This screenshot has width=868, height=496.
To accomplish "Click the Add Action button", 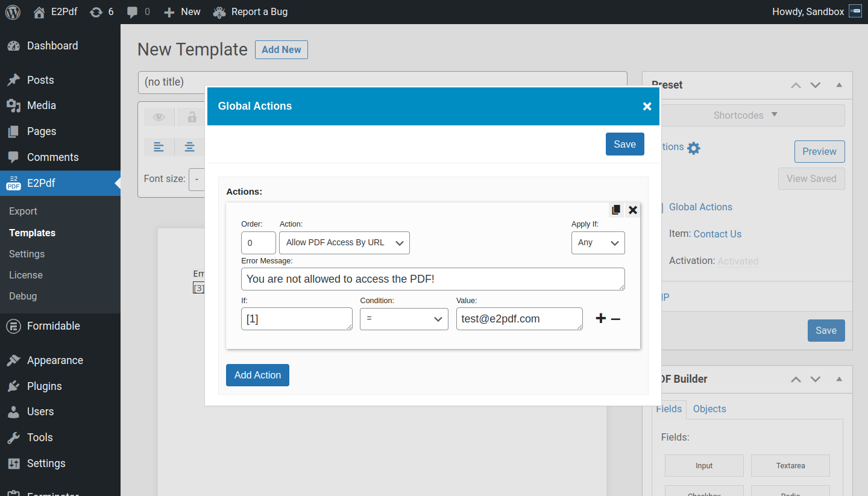I will [x=257, y=375].
